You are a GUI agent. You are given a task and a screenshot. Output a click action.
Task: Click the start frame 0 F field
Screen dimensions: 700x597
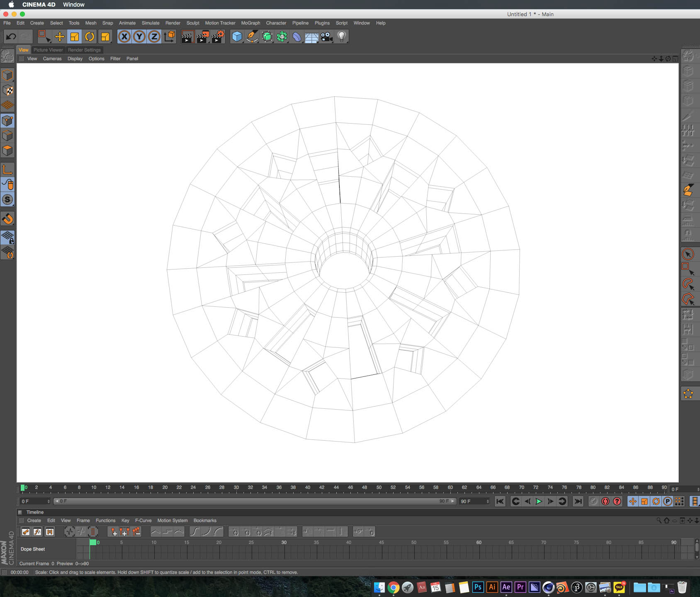coord(35,501)
